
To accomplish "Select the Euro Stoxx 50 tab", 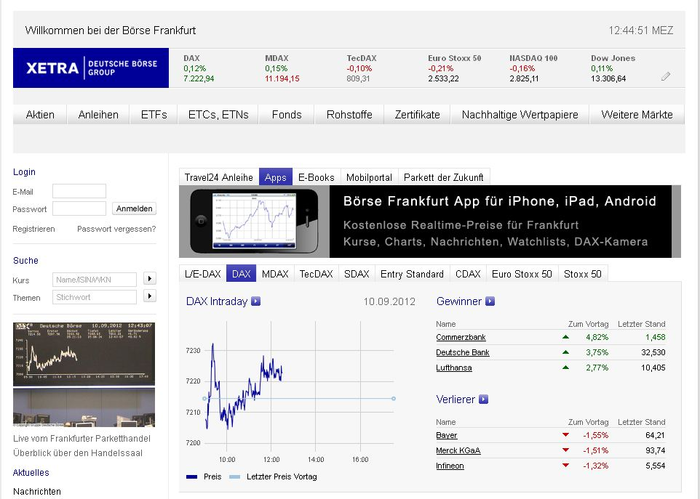I will (522, 274).
